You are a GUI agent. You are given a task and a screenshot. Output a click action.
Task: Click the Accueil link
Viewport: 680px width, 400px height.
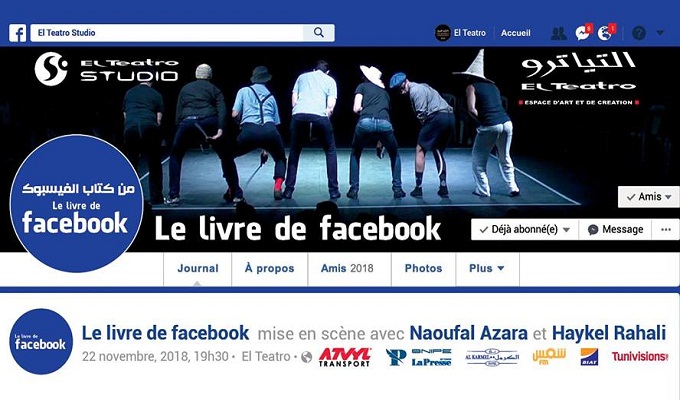[515, 33]
